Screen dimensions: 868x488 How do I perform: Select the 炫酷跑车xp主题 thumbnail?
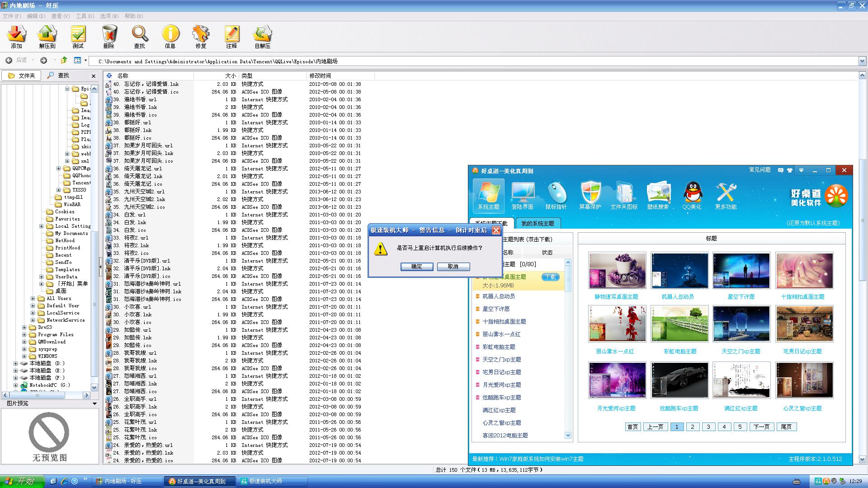tap(679, 380)
